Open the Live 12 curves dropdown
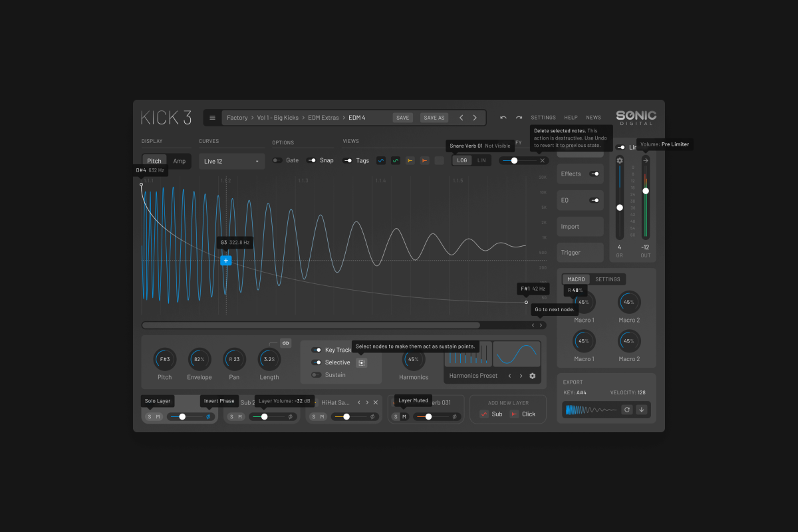This screenshot has width=798, height=532. [231, 161]
